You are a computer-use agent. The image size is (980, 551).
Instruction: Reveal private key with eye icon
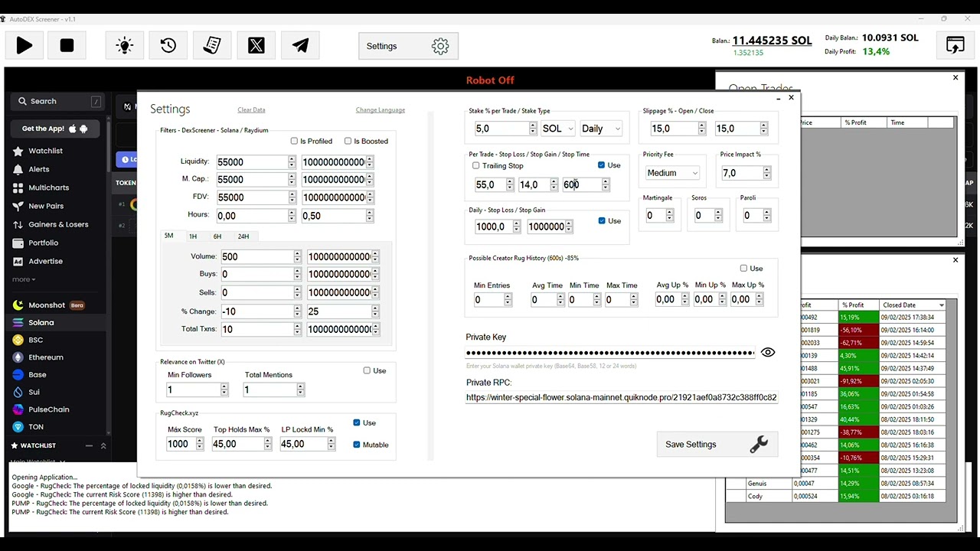click(768, 353)
